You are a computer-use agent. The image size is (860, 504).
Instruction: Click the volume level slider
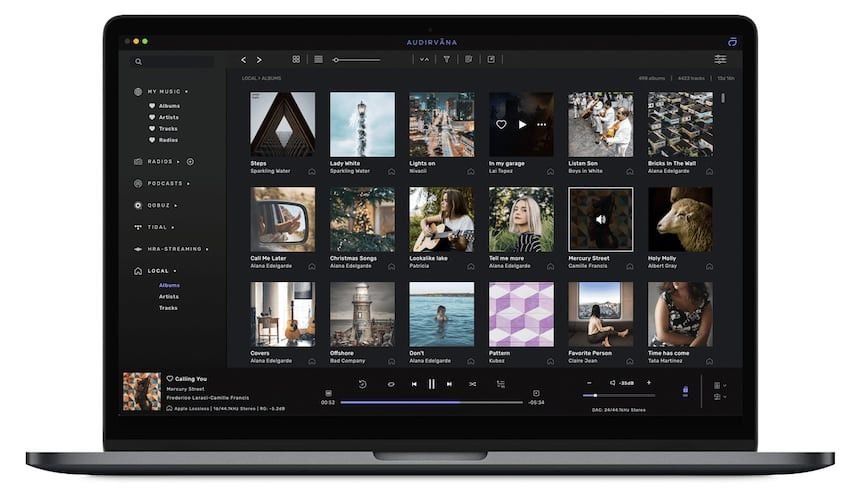(619, 395)
